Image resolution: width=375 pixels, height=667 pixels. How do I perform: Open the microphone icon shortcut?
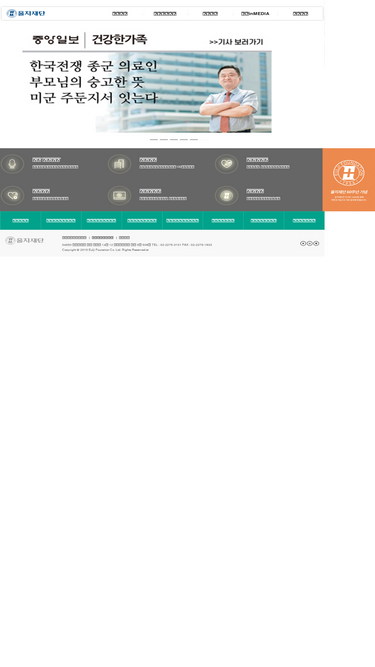[x=12, y=164]
